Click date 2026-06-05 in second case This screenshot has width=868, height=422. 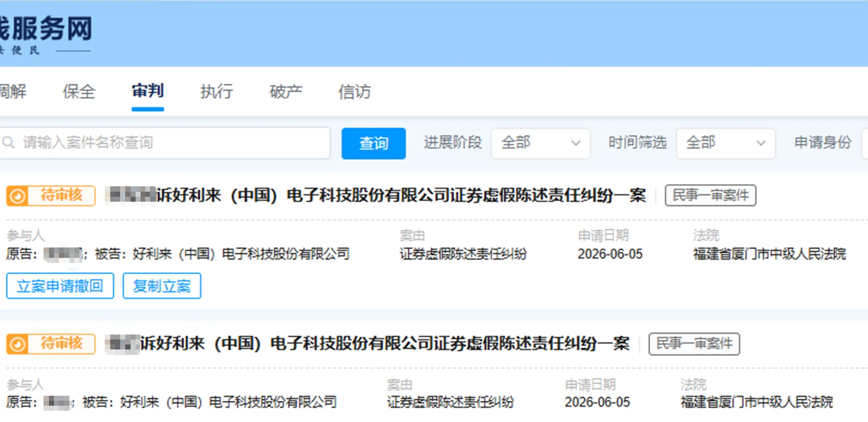pos(597,402)
